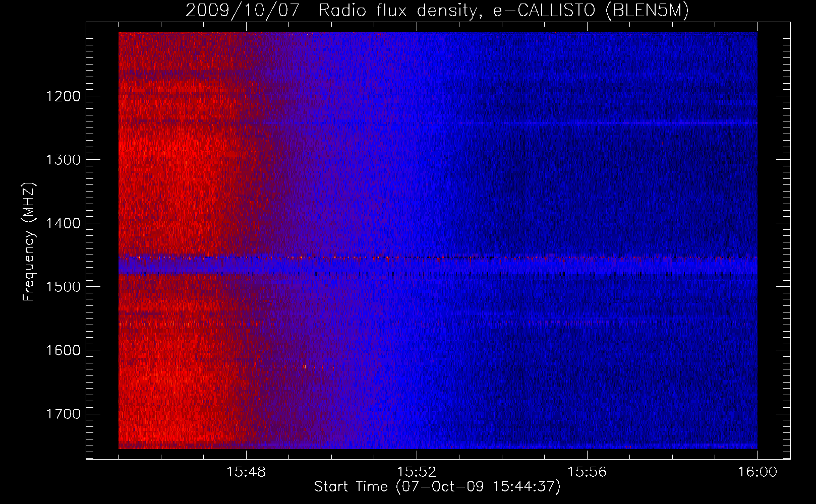Click the 1200 frequency tick label

63,96
